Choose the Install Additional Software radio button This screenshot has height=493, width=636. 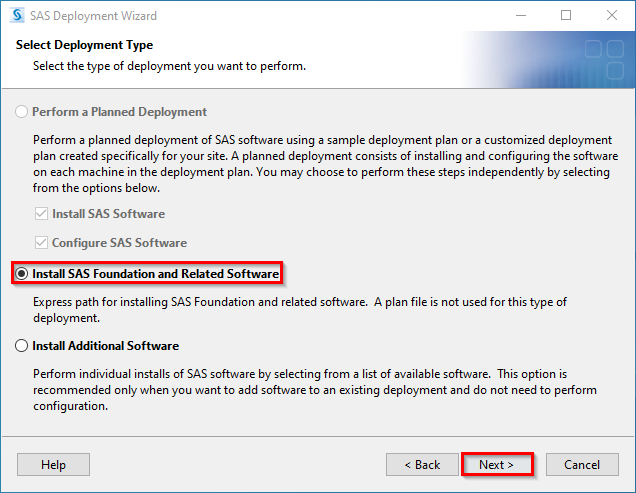coord(21,346)
